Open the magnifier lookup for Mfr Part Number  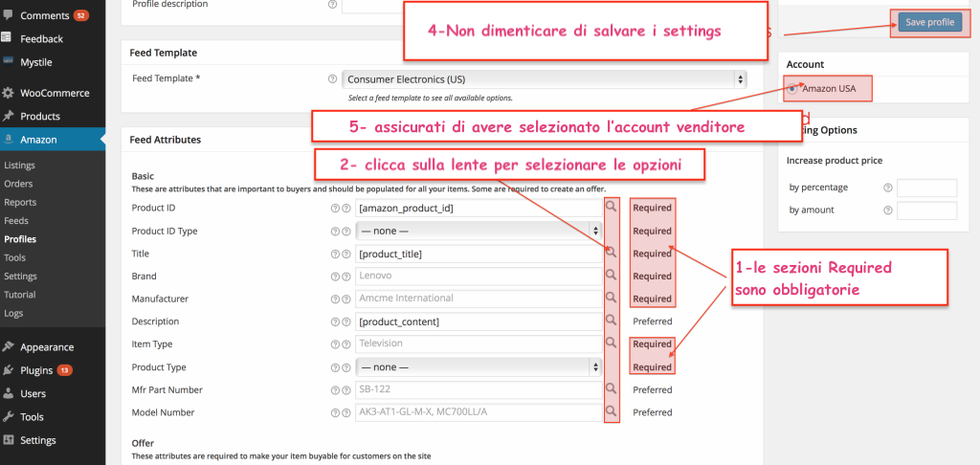(612, 388)
